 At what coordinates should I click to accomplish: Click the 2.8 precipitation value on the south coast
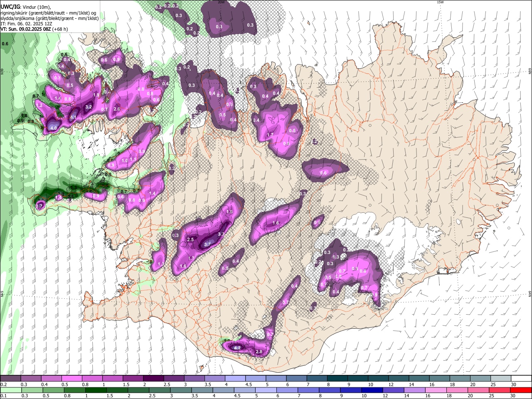point(259,352)
